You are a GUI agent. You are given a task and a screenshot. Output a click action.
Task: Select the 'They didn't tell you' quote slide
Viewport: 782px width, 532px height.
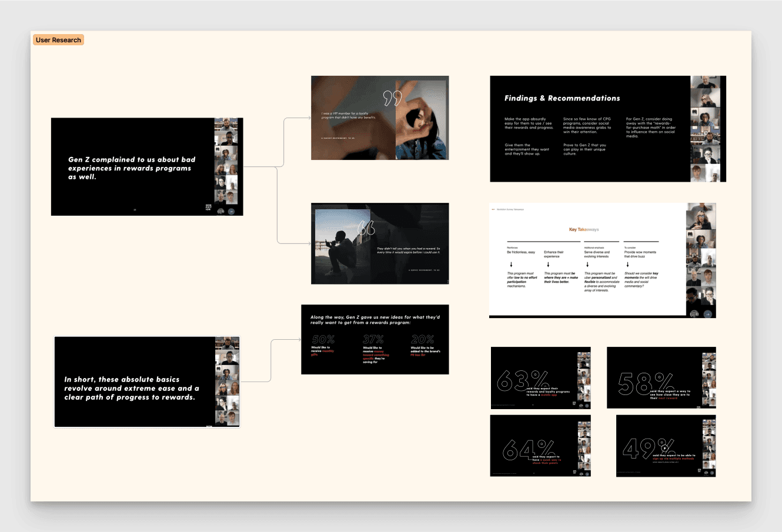point(380,244)
